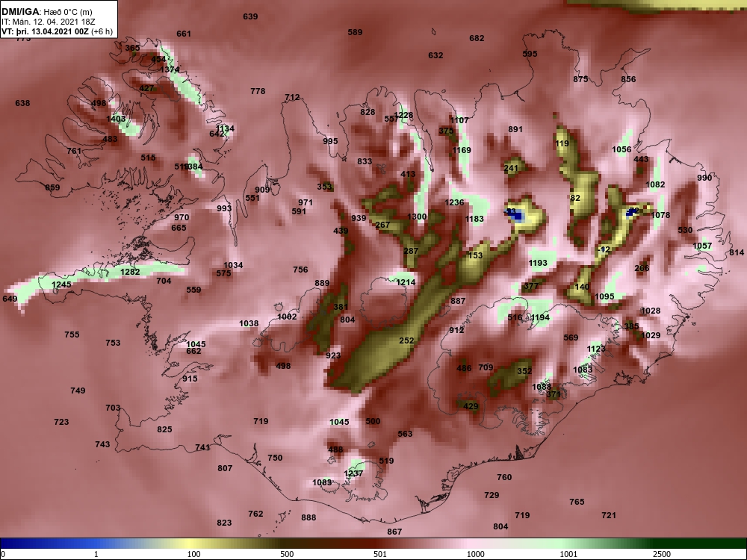Click the map value 1056
Screen dimensions: 747x560
622,150
